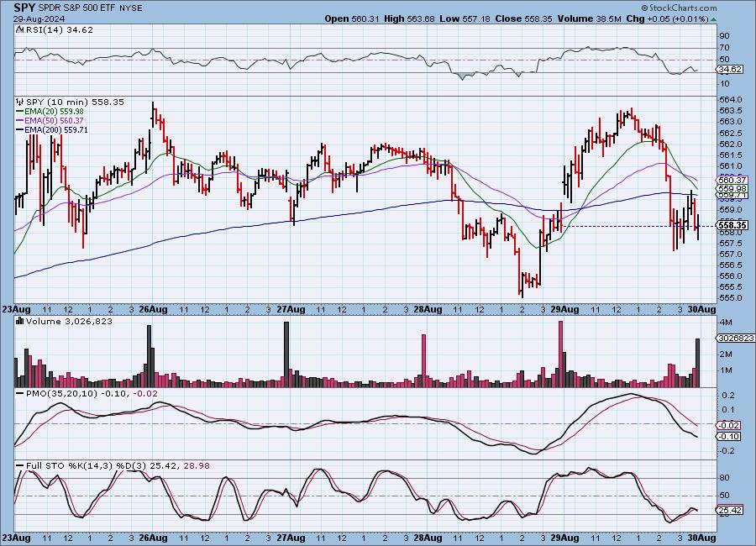
Task: Select the Low 557.18 header value
Action: pos(465,18)
